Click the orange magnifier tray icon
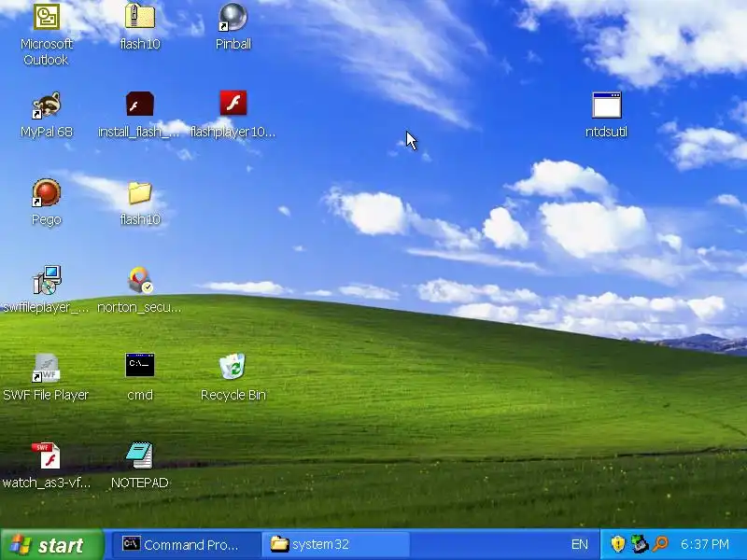 point(660,544)
